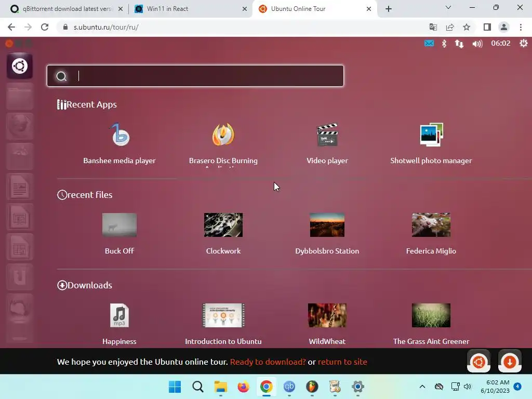Open the Ubuntu session power gear icon
This screenshot has width=532, height=399.
click(x=524, y=43)
